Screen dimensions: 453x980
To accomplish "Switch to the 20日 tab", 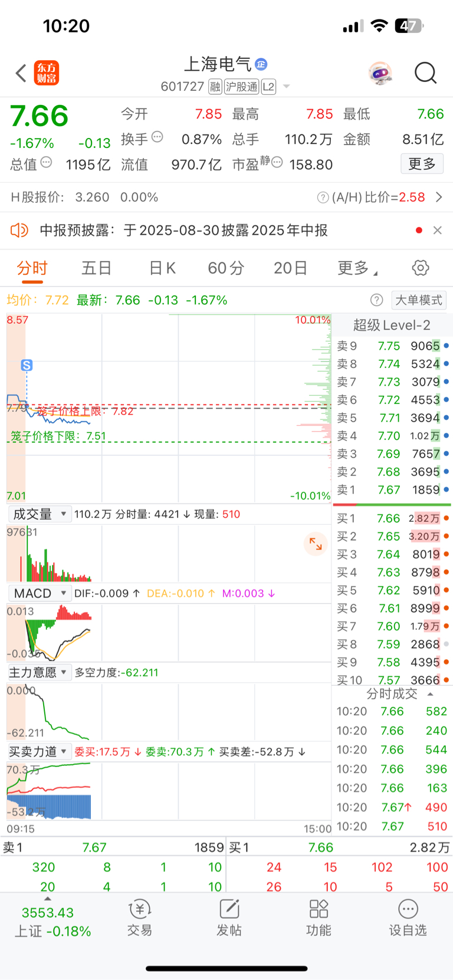I will (290, 268).
